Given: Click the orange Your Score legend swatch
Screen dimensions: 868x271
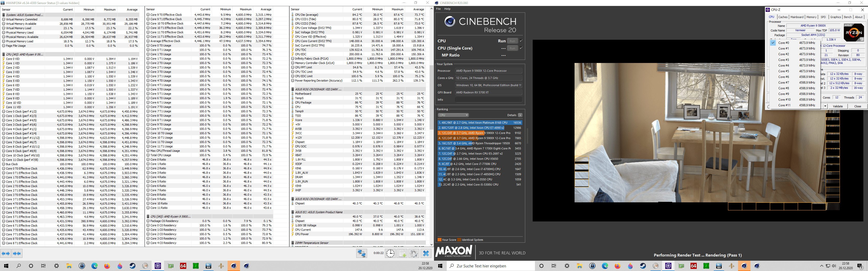Looking at the screenshot, I should (x=439, y=240).
